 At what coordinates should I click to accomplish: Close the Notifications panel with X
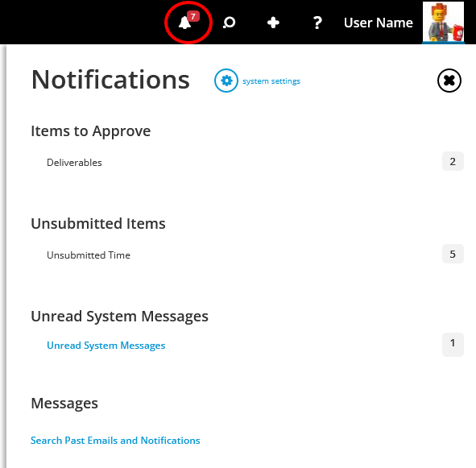[449, 81]
